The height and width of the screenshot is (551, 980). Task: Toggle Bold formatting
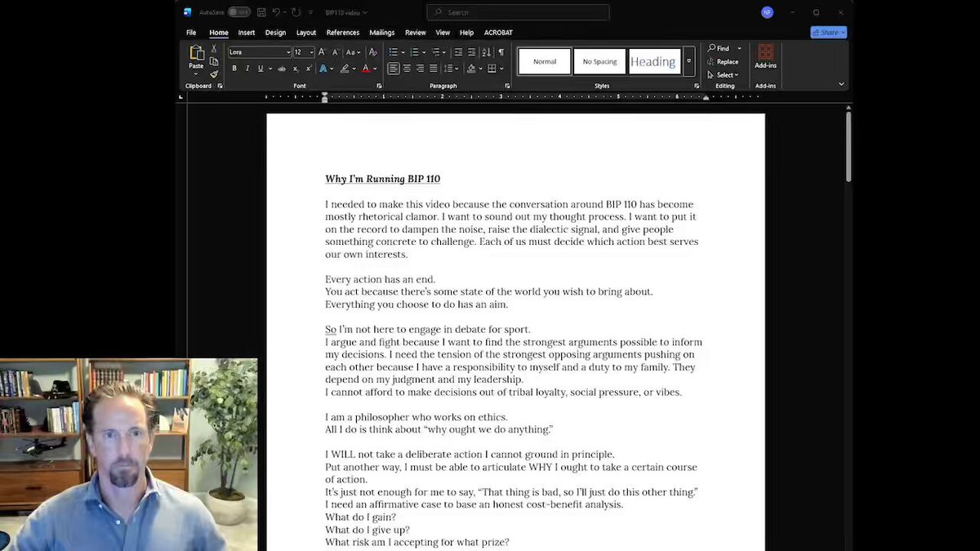click(x=234, y=69)
